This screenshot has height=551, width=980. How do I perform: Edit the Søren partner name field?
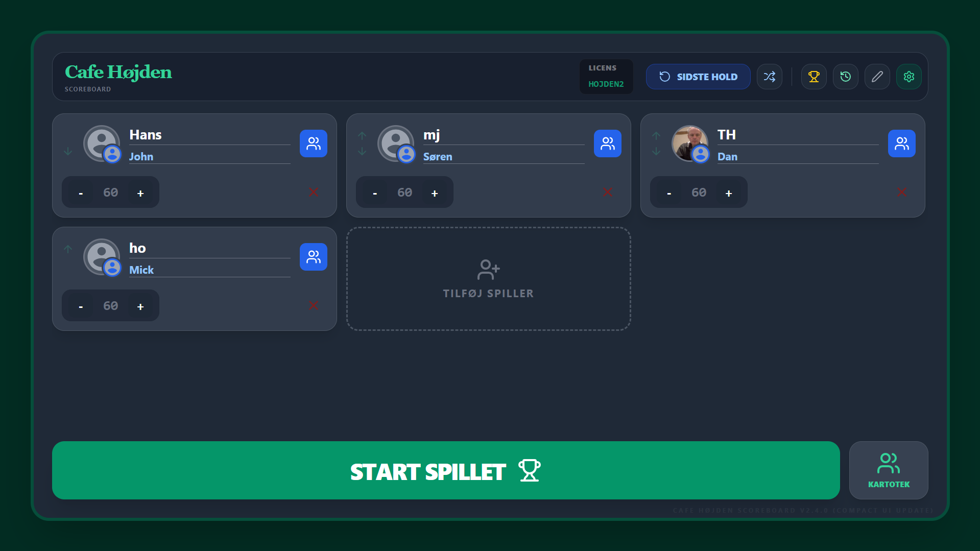[504, 156]
